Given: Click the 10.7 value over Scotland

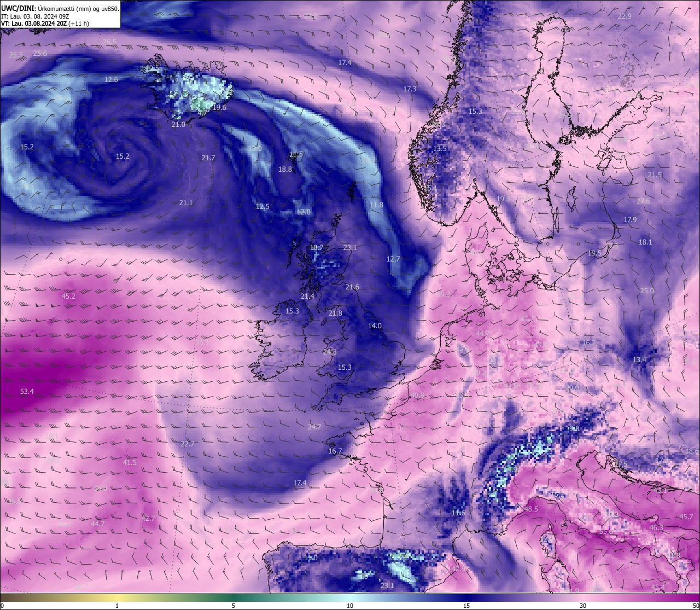Looking at the screenshot, I should coord(317,247).
